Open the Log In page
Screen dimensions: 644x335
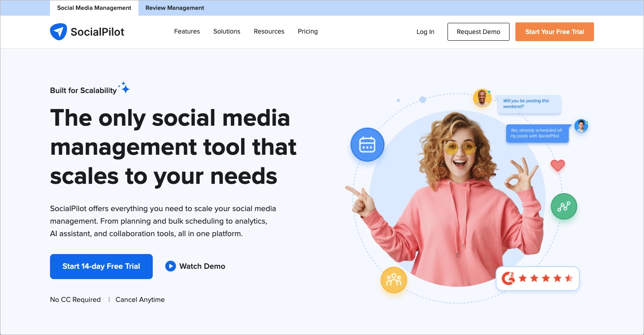point(425,31)
